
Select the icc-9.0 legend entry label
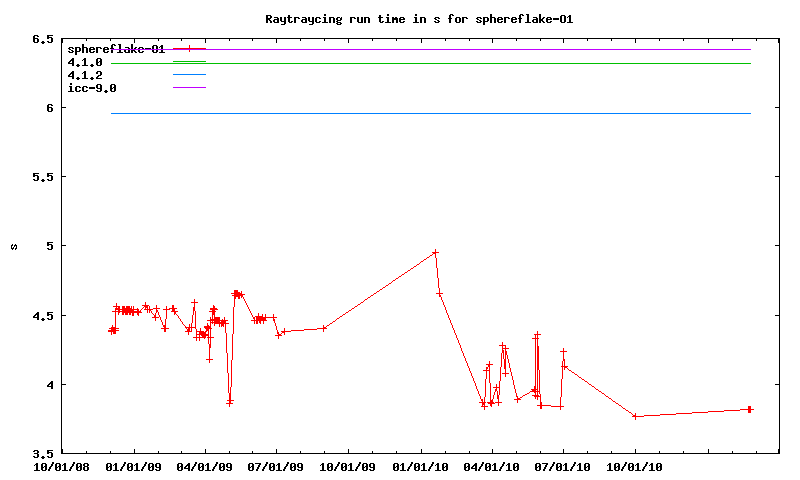92,88
